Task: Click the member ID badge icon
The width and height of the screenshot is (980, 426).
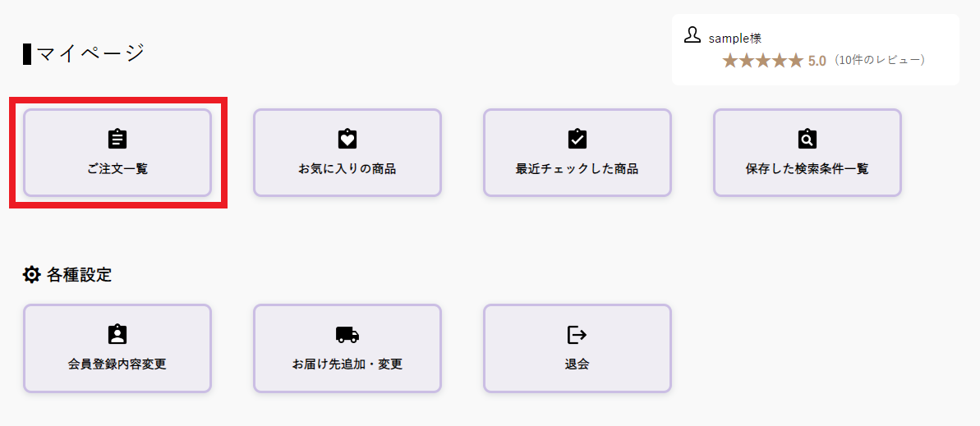Action: coord(117,334)
